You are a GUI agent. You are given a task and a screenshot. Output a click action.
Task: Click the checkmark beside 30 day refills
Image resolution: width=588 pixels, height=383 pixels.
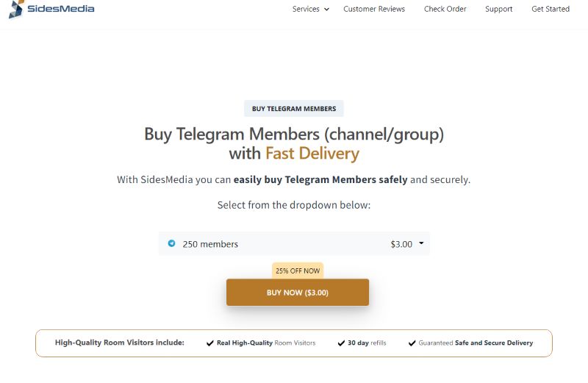pos(341,343)
